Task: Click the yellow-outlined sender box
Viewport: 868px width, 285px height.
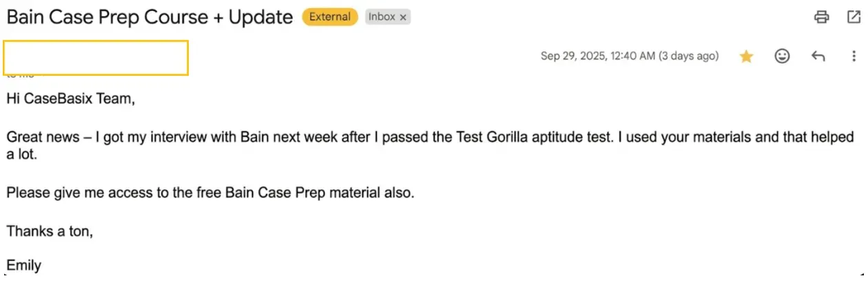Action: coord(96,58)
